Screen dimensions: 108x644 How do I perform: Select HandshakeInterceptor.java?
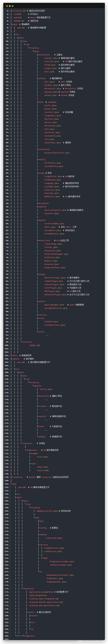point(60,575)
